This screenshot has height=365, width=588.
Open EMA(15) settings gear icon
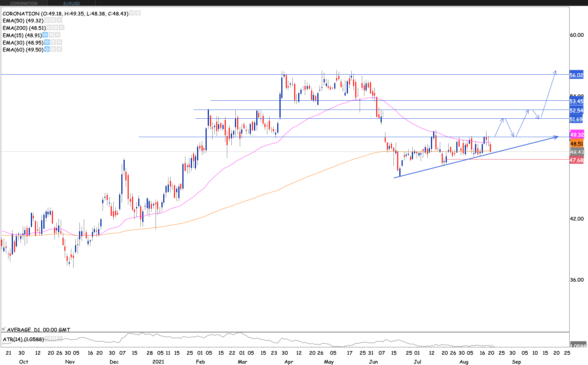(x=51, y=35)
